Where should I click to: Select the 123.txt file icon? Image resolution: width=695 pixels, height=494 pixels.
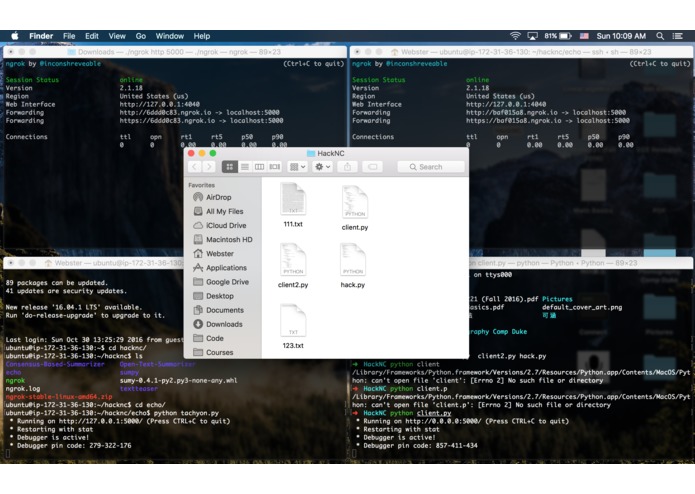293,321
